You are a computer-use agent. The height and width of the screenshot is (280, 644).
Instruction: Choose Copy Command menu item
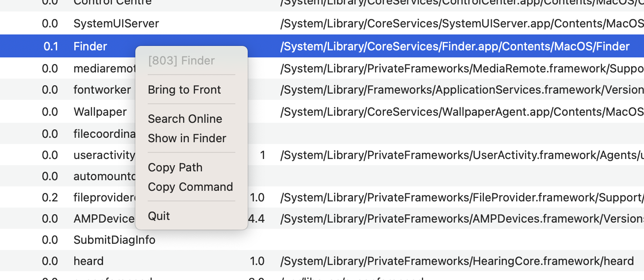point(191,187)
